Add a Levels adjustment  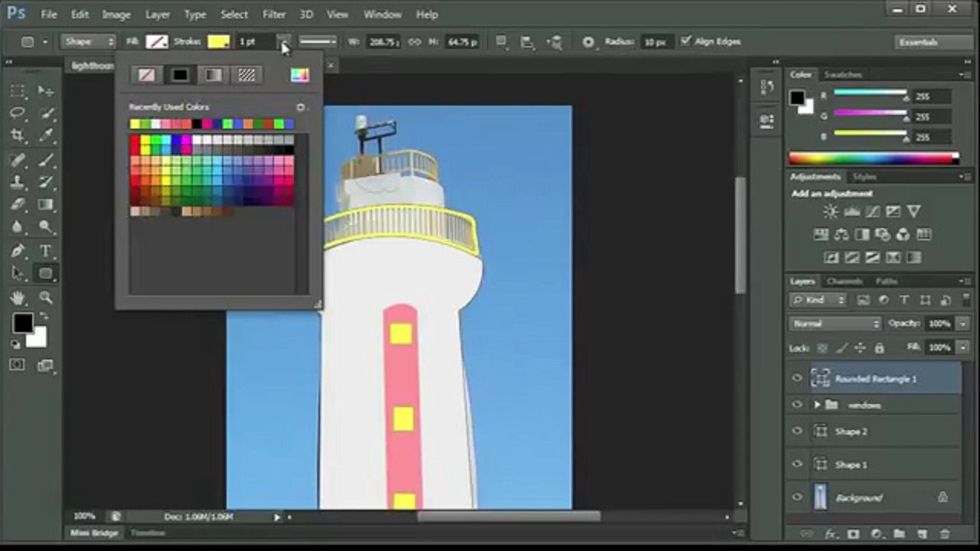[x=851, y=211]
